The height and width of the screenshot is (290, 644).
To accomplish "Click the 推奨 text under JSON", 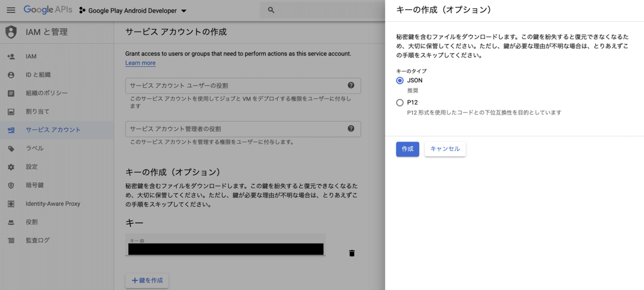I will tap(412, 90).
